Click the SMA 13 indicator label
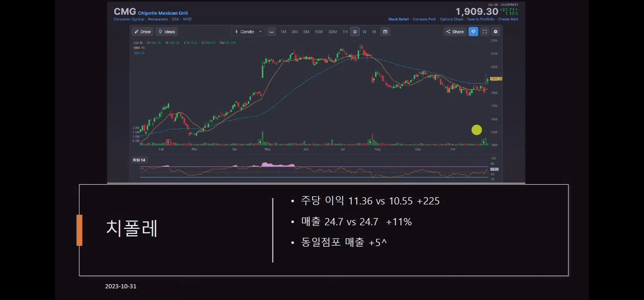This screenshot has width=644, height=300. pyautogui.click(x=139, y=48)
